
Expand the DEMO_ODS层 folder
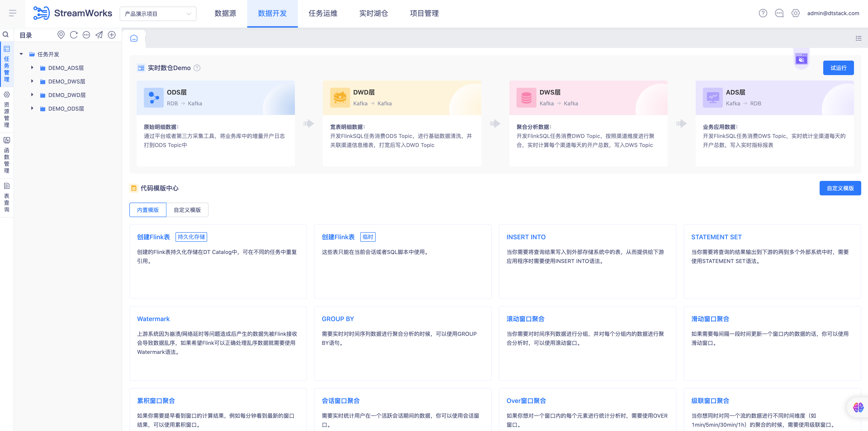tap(32, 109)
